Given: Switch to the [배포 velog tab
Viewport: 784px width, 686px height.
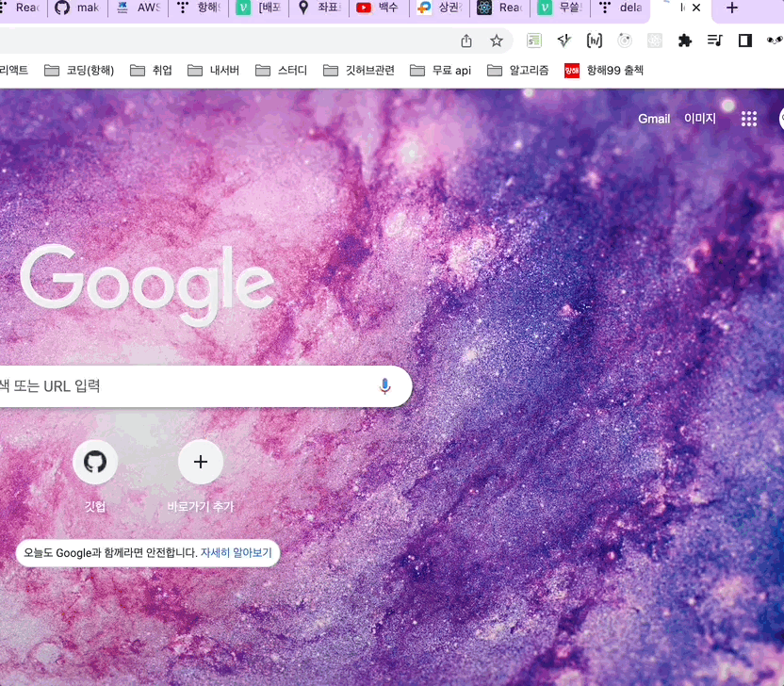Looking at the screenshot, I should pos(258,8).
